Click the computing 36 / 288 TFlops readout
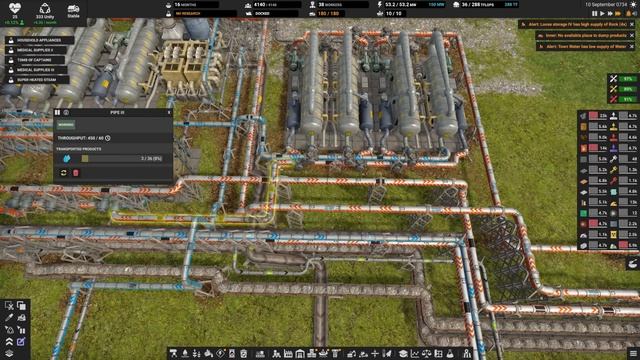Screen dimensions: 640x360 coord(487,4)
